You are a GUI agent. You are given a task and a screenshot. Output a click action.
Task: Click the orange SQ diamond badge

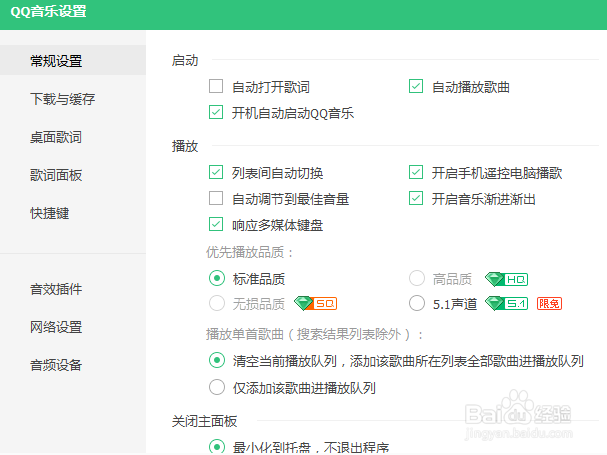pyautogui.click(x=316, y=304)
